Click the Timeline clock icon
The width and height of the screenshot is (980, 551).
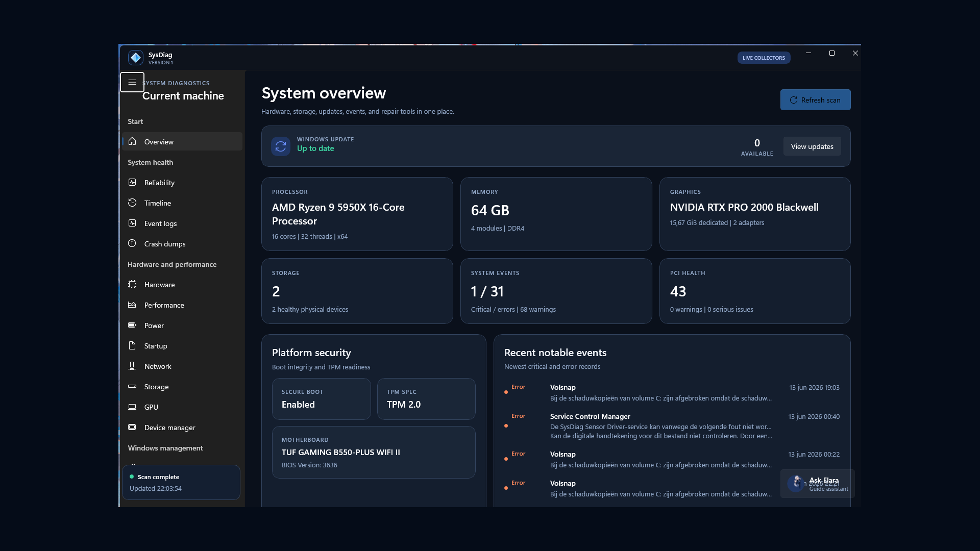click(x=132, y=203)
